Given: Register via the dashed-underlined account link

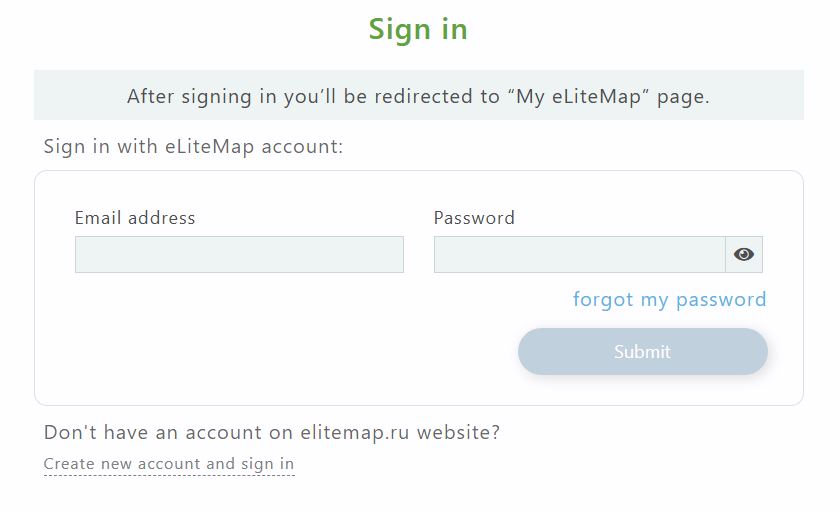Looking at the screenshot, I should [169, 464].
